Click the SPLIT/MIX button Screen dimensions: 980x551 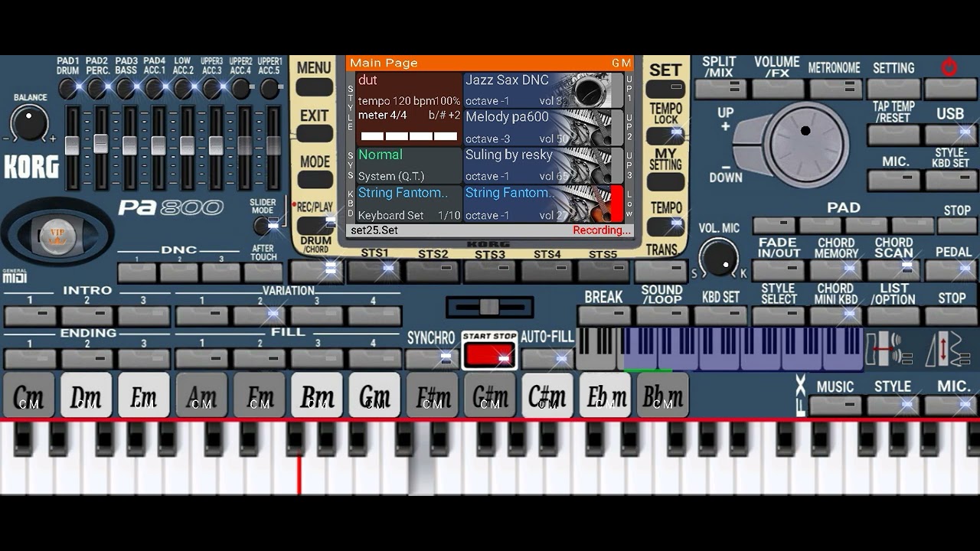coord(720,89)
